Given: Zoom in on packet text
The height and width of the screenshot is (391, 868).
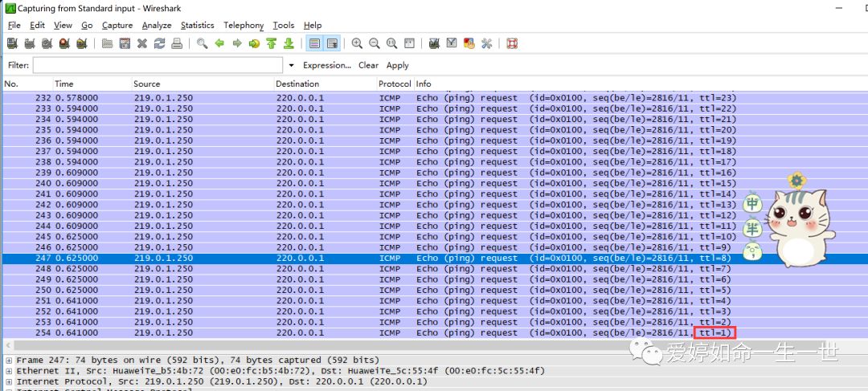Looking at the screenshot, I should 357,43.
